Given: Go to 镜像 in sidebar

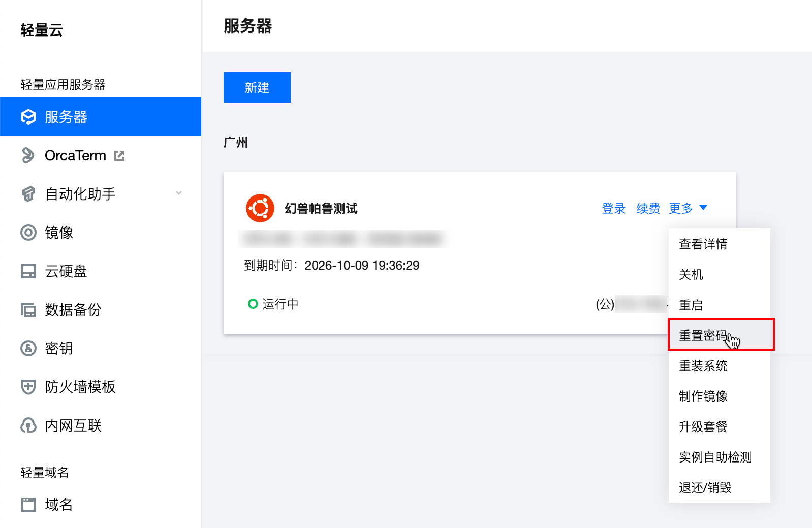Looking at the screenshot, I should pyautogui.click(x=101, y=233).
